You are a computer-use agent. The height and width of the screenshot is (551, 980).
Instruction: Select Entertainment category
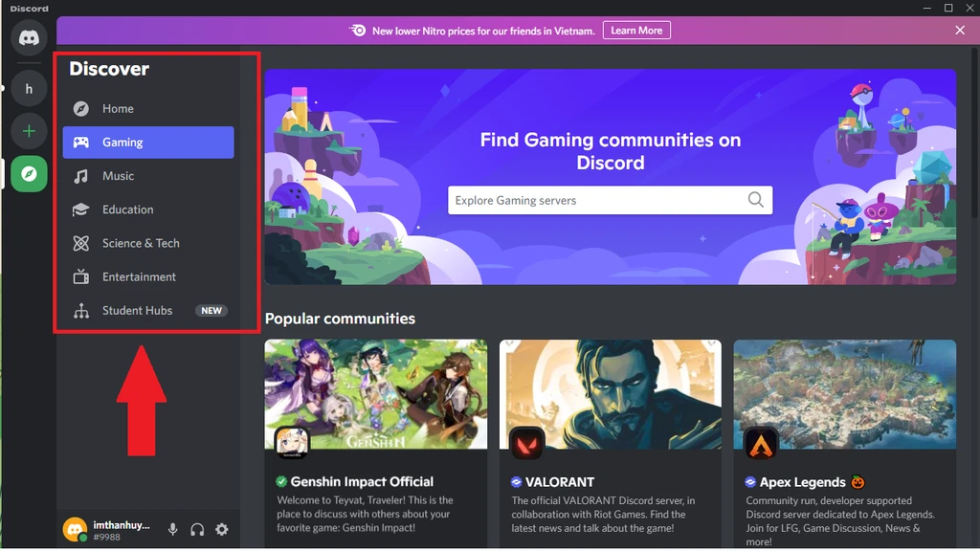click(x=148, y=276)
